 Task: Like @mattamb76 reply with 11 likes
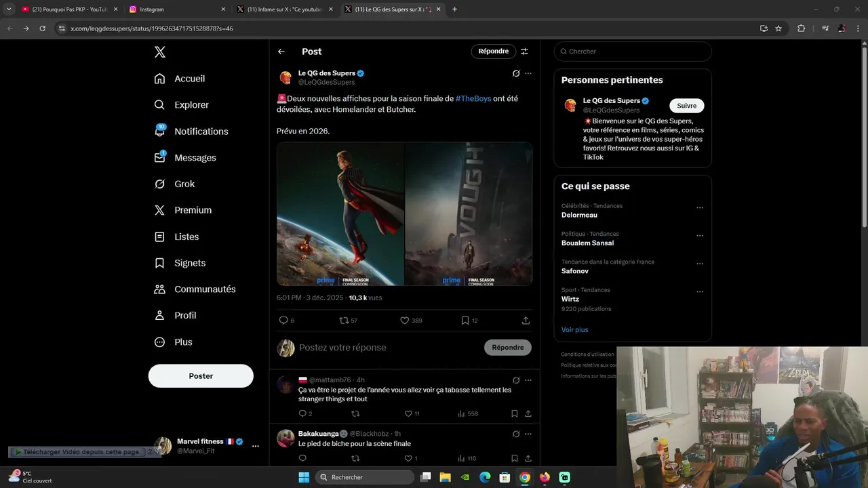408,413
